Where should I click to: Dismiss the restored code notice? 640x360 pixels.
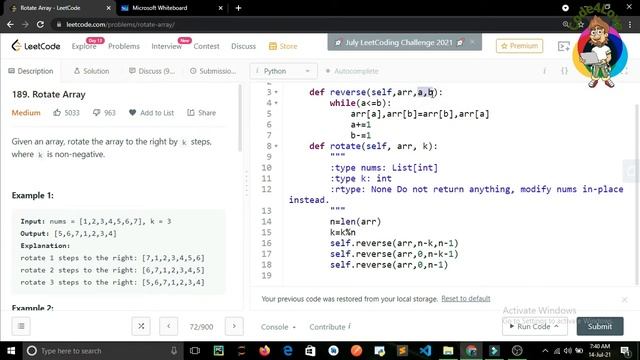click(624, 300)
